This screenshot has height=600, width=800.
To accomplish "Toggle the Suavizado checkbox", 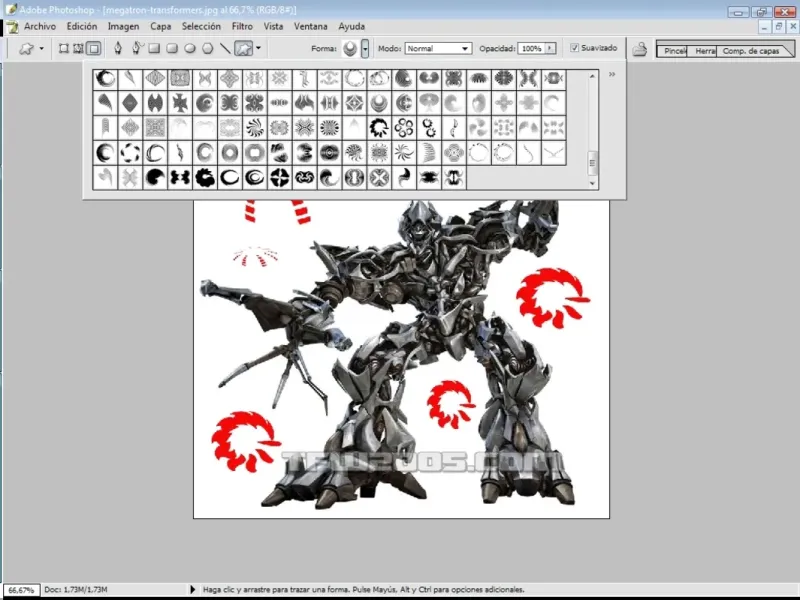I will (x=575, y=48).
